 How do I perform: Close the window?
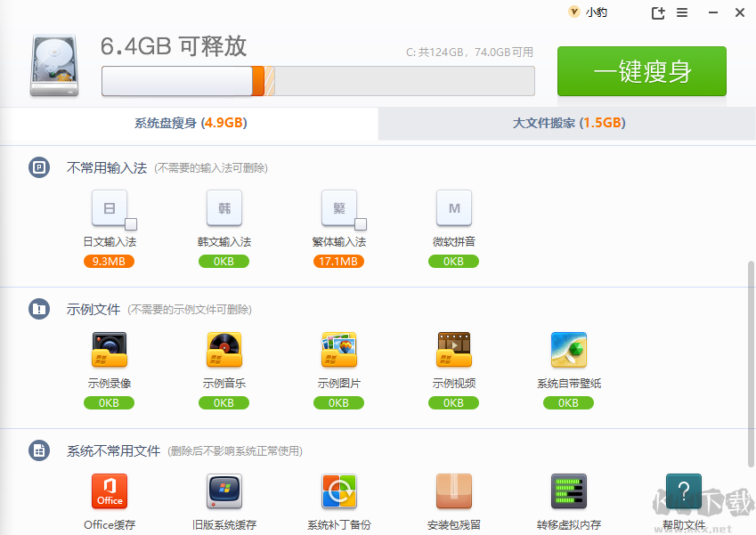(x=740, y=12)
